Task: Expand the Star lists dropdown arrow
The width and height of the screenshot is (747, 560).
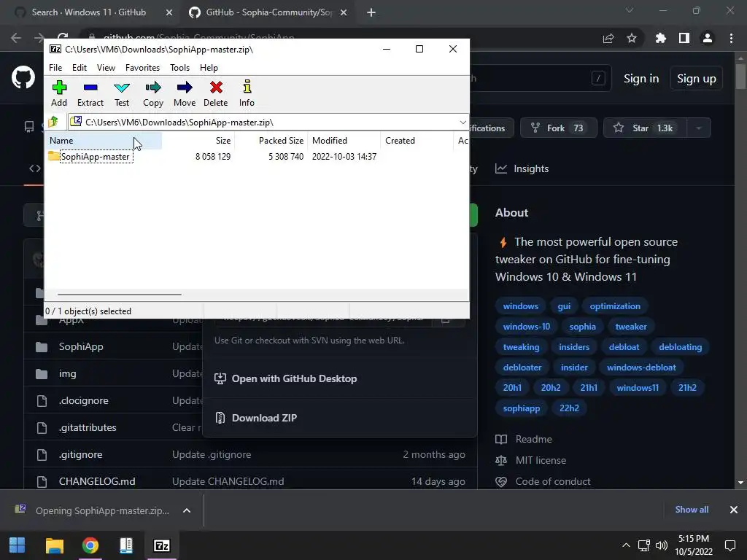Action: 699,128
